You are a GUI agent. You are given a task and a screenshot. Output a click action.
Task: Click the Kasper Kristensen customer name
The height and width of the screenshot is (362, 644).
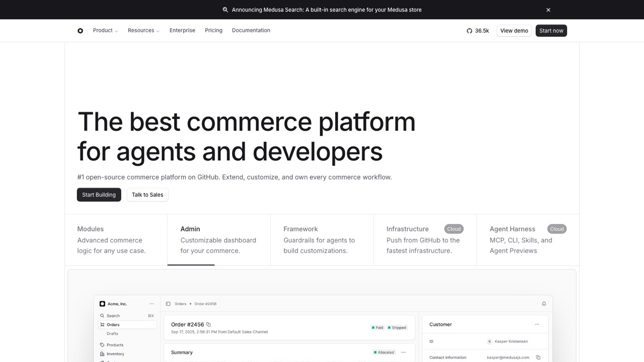tap(511, 341)
